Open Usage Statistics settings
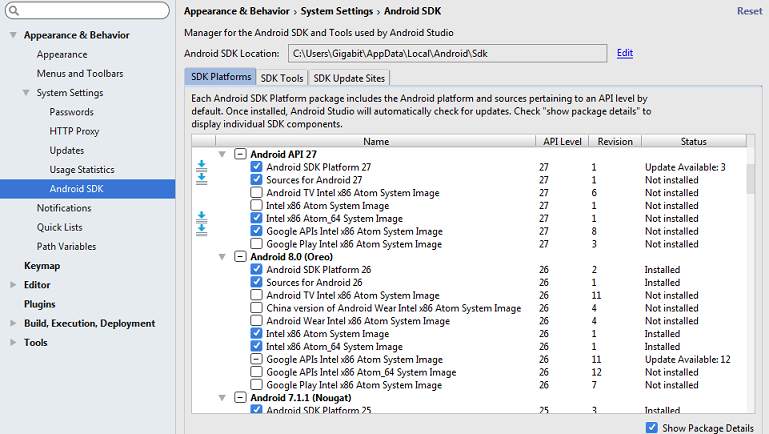This screenshot has width=769, height=434. tap(82, 170)
